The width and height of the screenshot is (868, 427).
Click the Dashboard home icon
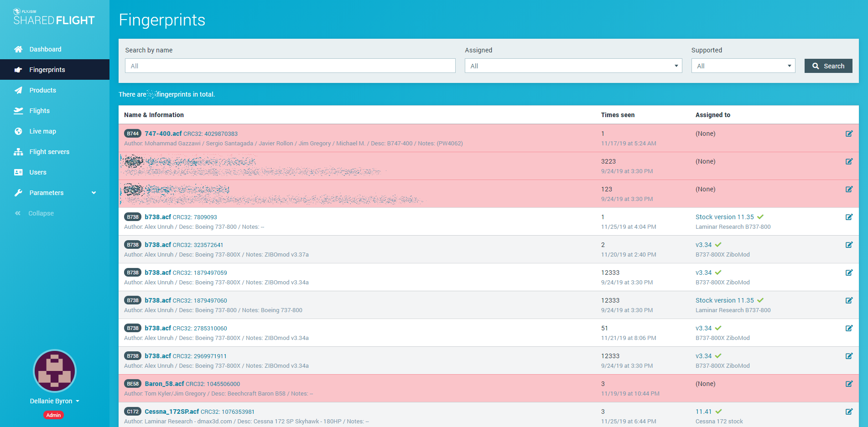18,49
